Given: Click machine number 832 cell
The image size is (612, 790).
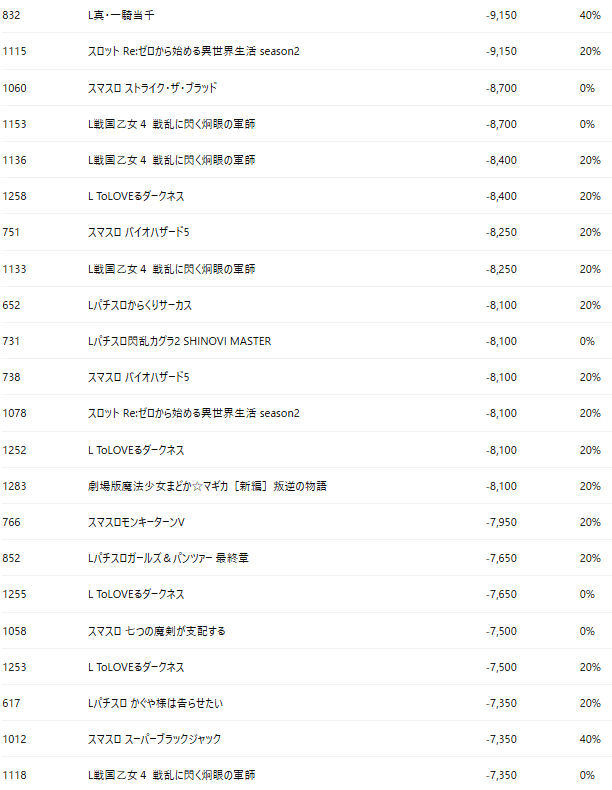Looking at the screenshot, I should tap(11, 15).
